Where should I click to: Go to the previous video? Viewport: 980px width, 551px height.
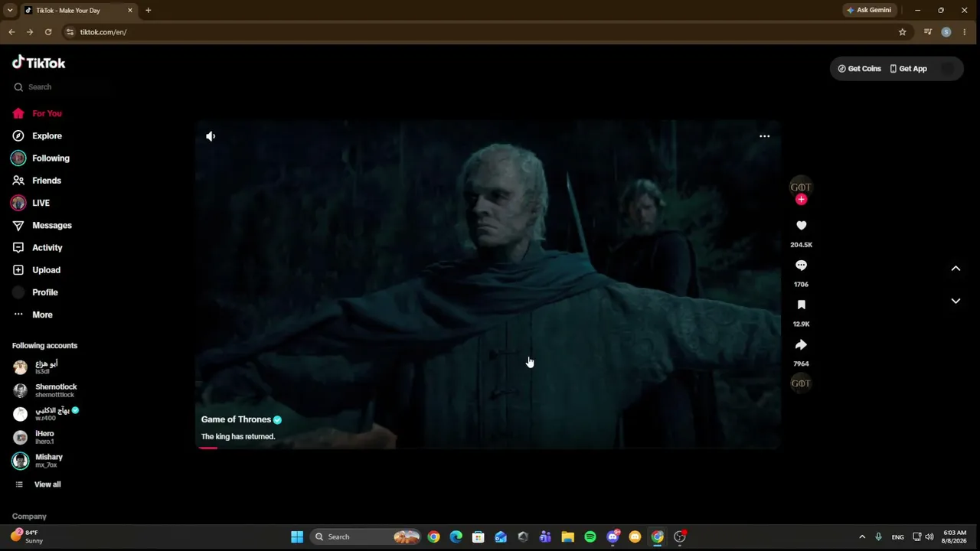[x=955, y=269]
